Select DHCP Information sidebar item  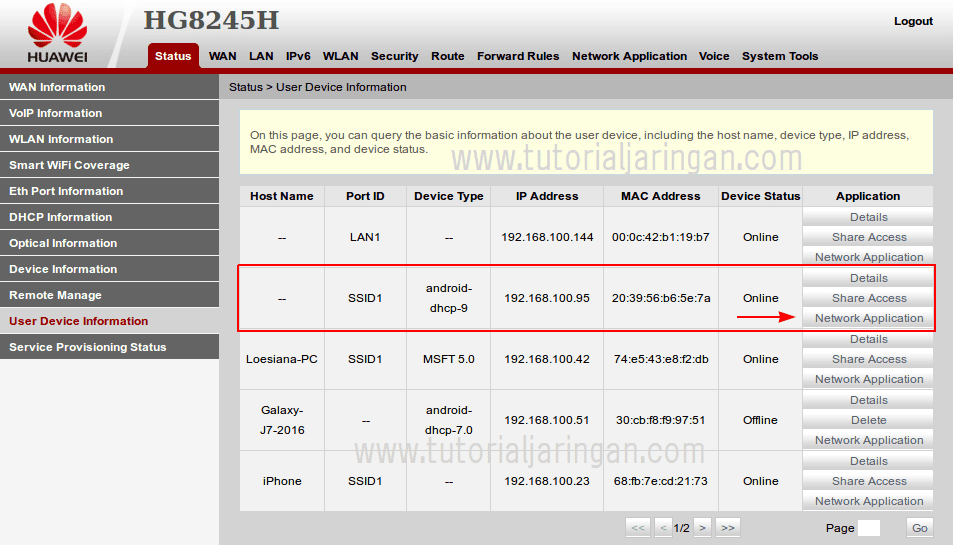[x=109, y=217]
